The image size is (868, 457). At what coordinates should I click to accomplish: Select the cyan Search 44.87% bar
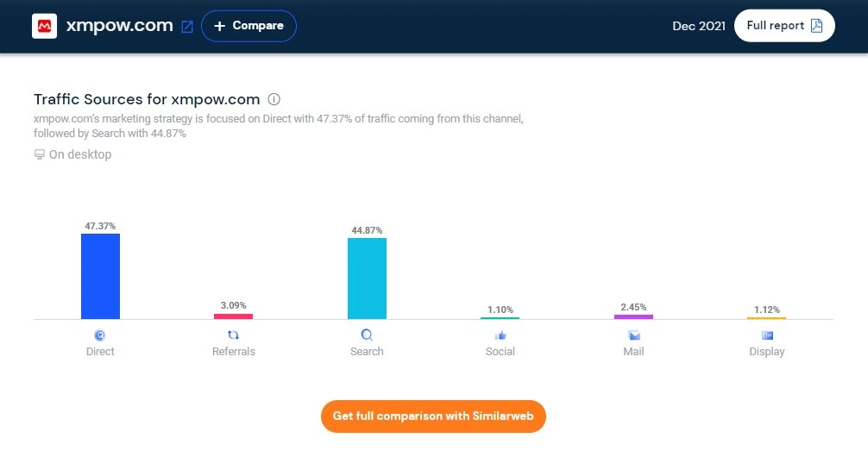pos(367,279)
